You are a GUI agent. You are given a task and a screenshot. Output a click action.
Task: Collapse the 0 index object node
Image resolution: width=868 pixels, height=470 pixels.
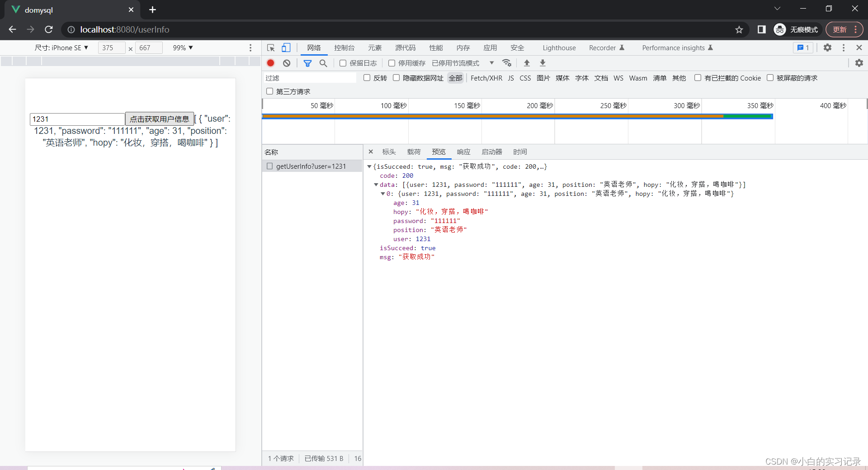pos(383,194)
